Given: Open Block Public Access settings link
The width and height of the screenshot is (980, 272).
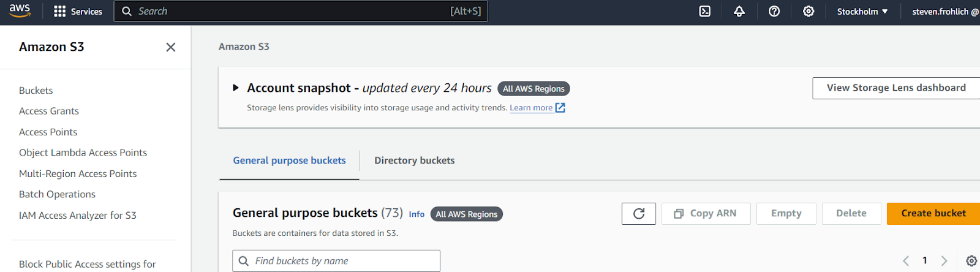Looking at the screenshot, I should click(x=88, y=264).
